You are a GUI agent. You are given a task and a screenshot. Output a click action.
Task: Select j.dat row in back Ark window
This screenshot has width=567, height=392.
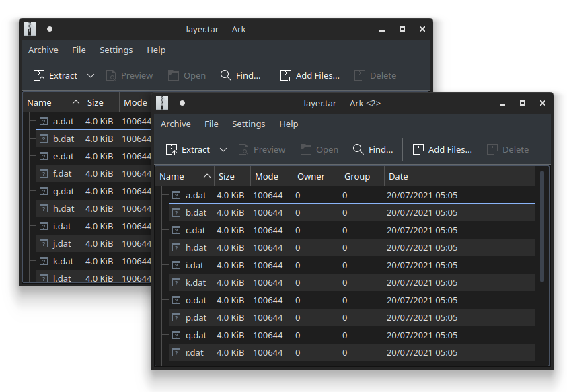pos(93,243)
